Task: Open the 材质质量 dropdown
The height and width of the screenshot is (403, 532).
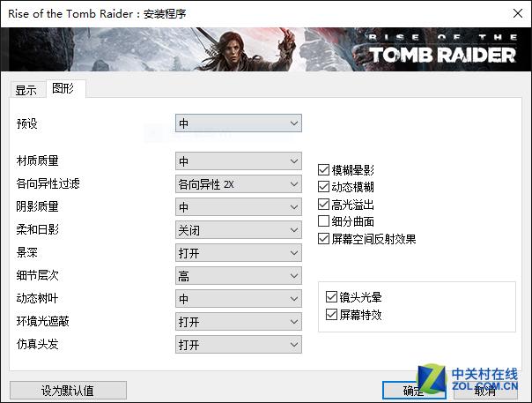Action: 238,161
